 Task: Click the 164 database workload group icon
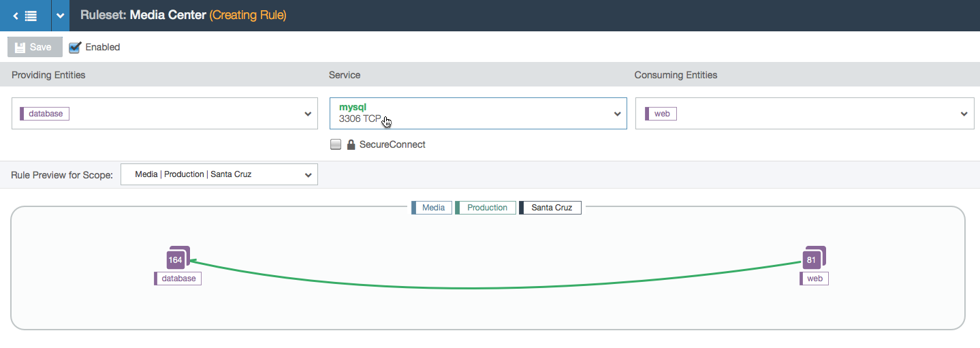[178, 257]
